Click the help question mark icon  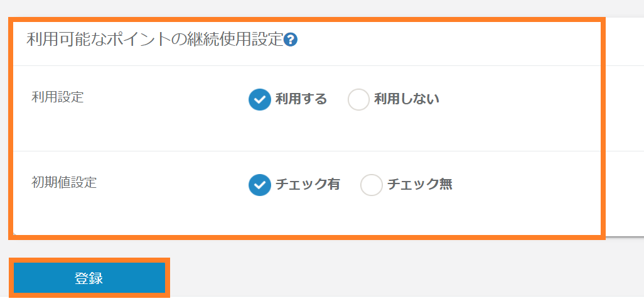point(291,40)
